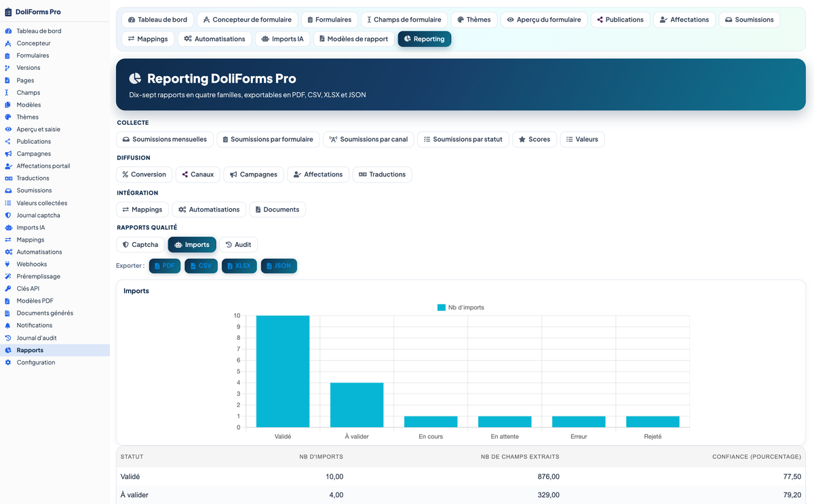Image resolution: width=814 pixels, height=504 pixels.
Task: Click the Validé bar in the chart
Action: point(283,372)
